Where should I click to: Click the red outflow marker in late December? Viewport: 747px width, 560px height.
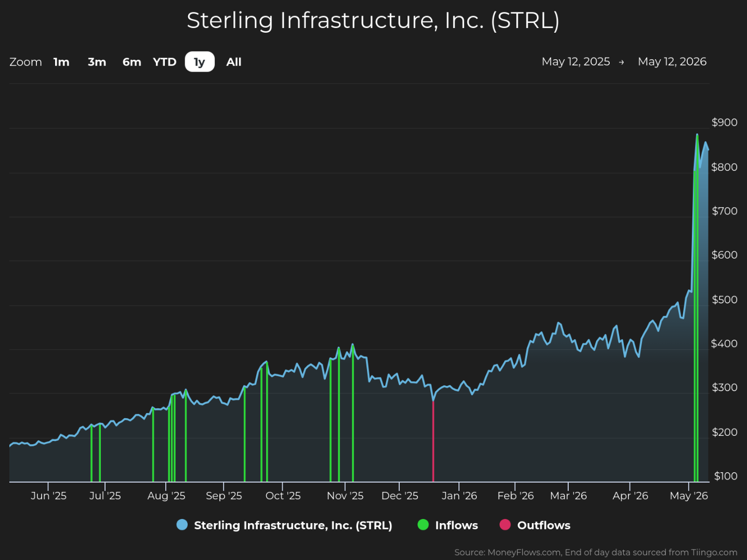(x=433, y=442)
